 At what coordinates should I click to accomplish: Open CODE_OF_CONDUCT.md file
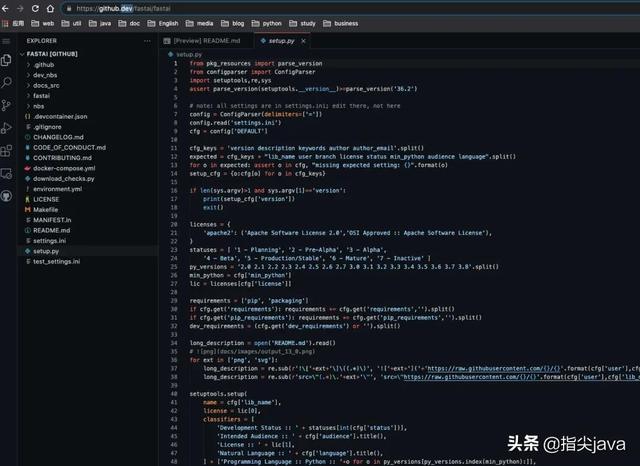[x=69, y=147]
